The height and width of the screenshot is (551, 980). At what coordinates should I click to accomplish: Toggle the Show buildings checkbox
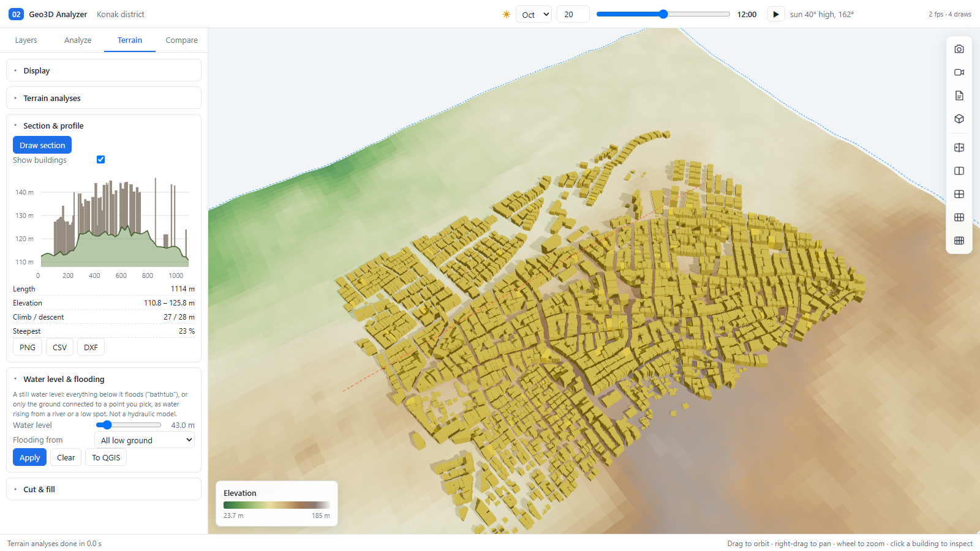pos(100,160)
